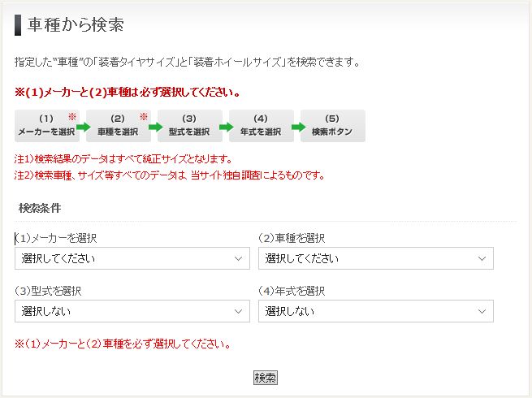
Task: Click the 注1 note about 純正サイズ
Action: coord(123,158)
